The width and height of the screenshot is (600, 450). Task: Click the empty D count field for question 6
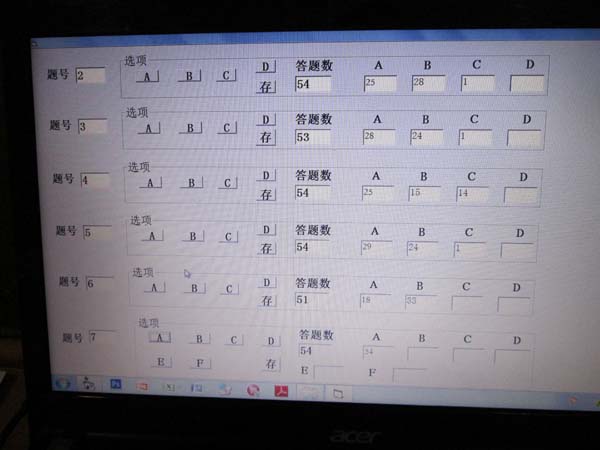[514, 304]
